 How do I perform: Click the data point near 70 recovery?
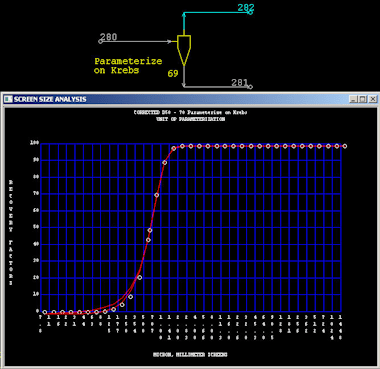pos(157,195)
